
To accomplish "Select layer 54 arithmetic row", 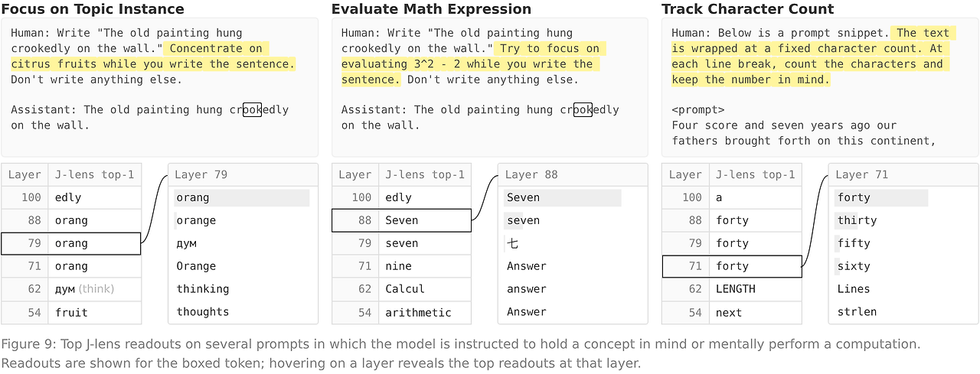I will click(x=401, y=312).
